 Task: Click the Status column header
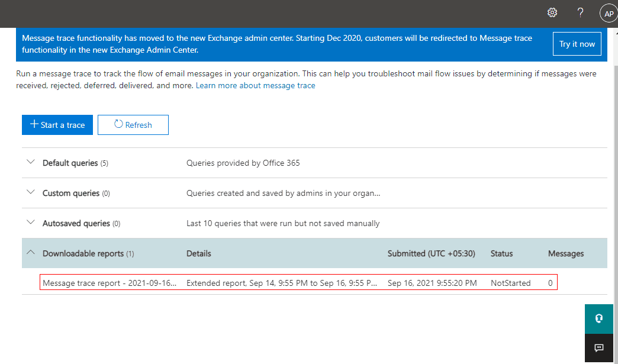point(501,253)
